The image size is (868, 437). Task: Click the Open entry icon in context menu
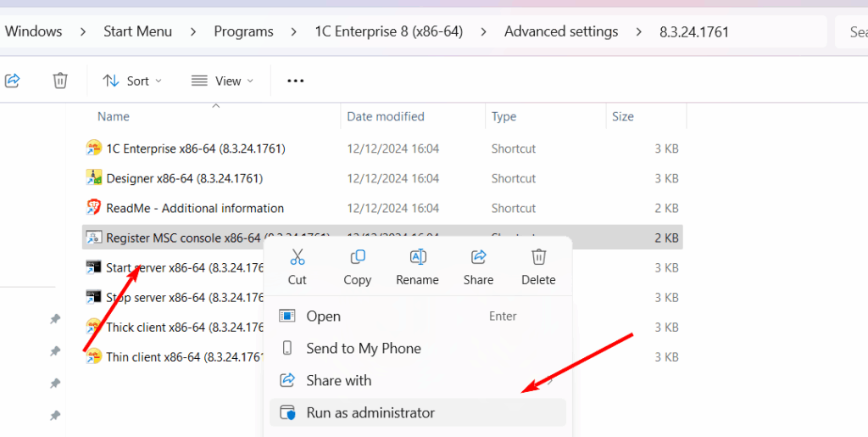pyautogui.click(x=287, y=317)
